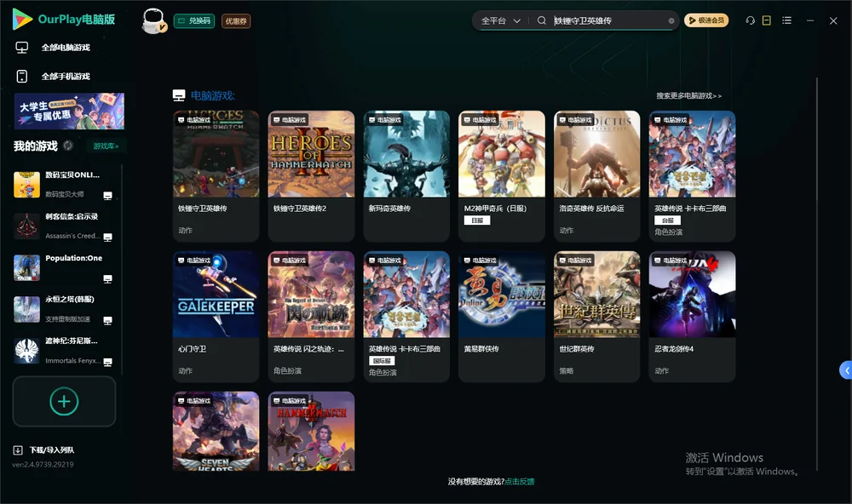Screen dimensions: 852x504
Task: Open the customer service headset icon
Action: tap(750, 20)
